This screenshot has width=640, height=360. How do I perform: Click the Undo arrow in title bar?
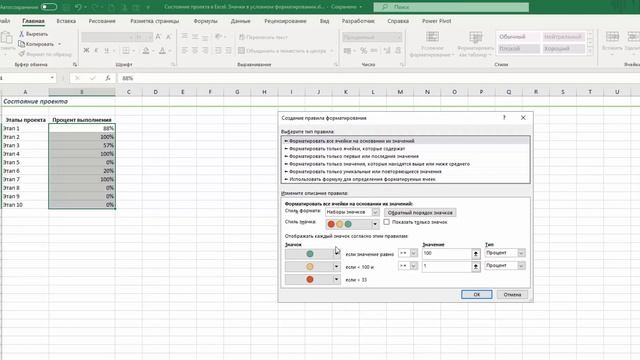point(78,7)
